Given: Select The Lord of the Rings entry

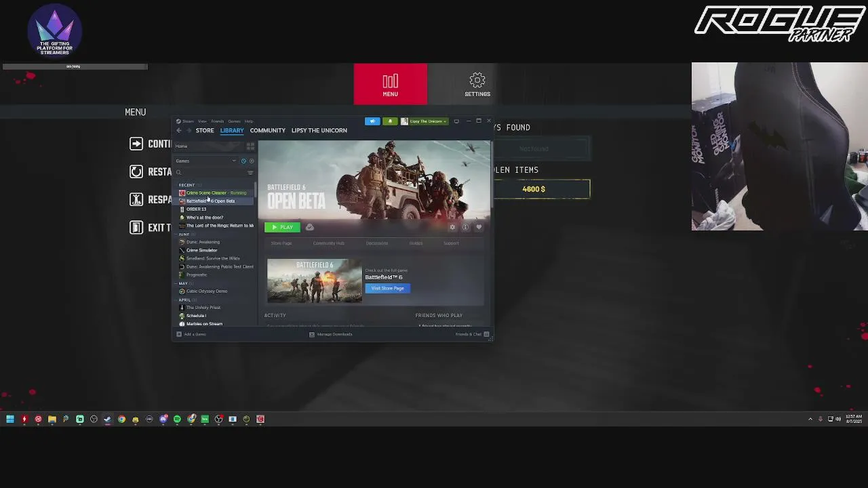Looking at the screenshot, I should pyautogui.click(x=216, y=226).
